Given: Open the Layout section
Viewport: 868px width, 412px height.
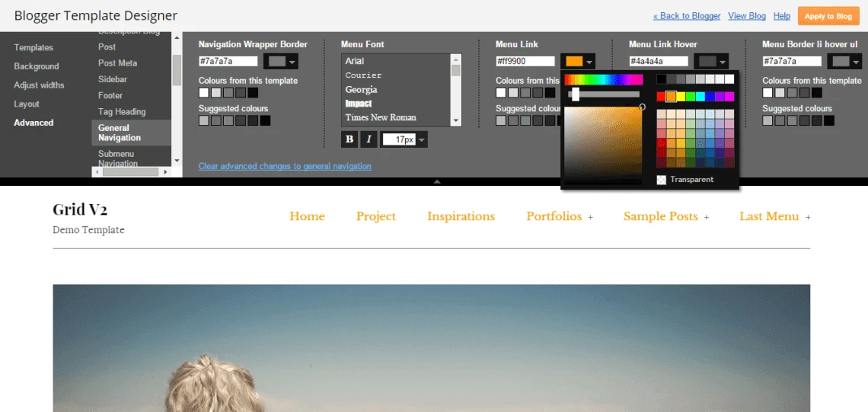Looking at the screenshot, I should coord(27,104).
